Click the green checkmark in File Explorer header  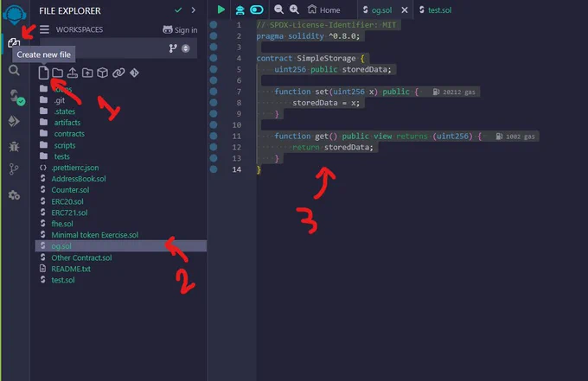(x=178, y=10)
